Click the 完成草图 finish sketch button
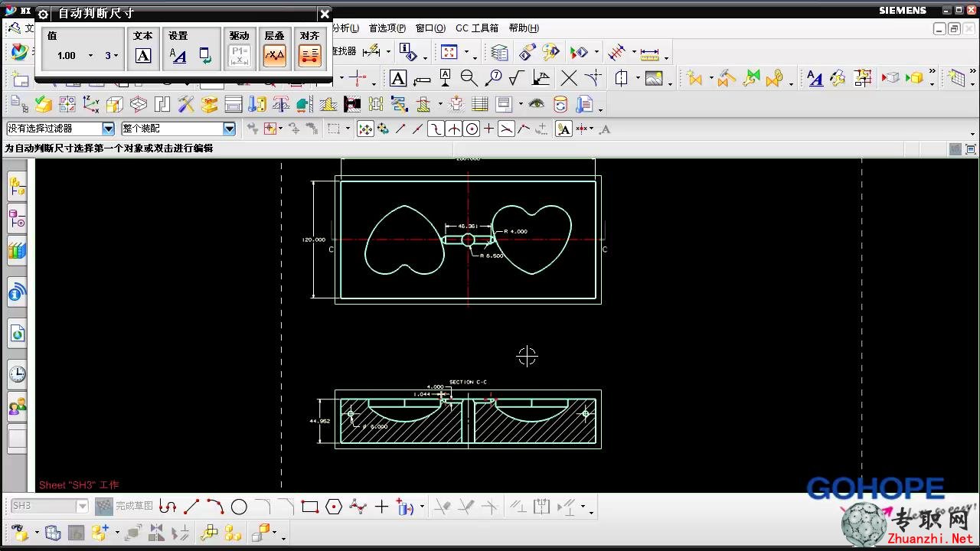 pos(124,506)
